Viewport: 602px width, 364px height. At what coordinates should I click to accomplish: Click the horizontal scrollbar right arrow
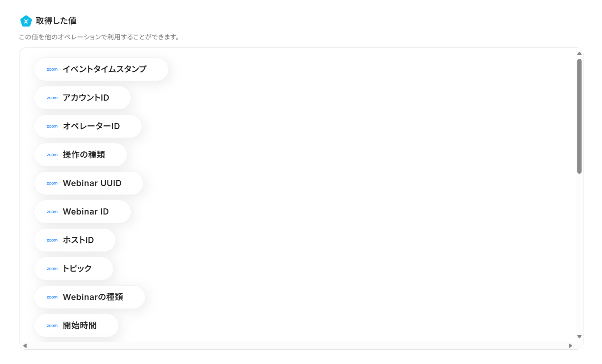pos(570,345)
